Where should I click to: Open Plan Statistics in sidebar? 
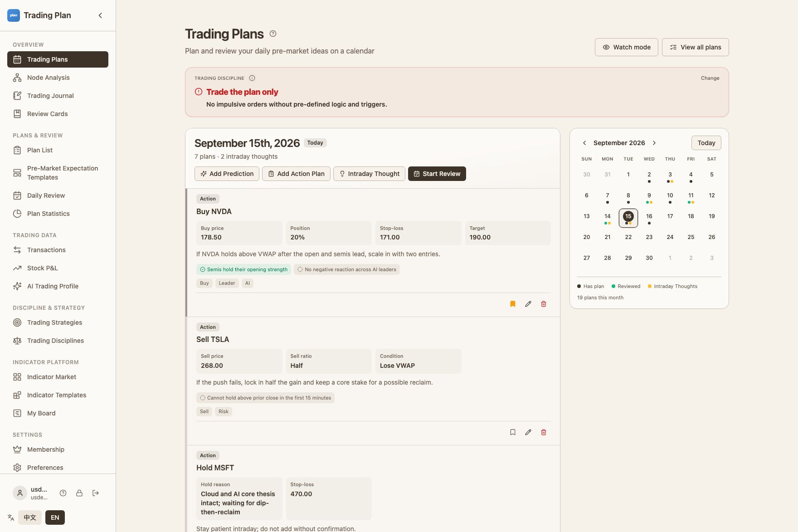click(58, 214)
